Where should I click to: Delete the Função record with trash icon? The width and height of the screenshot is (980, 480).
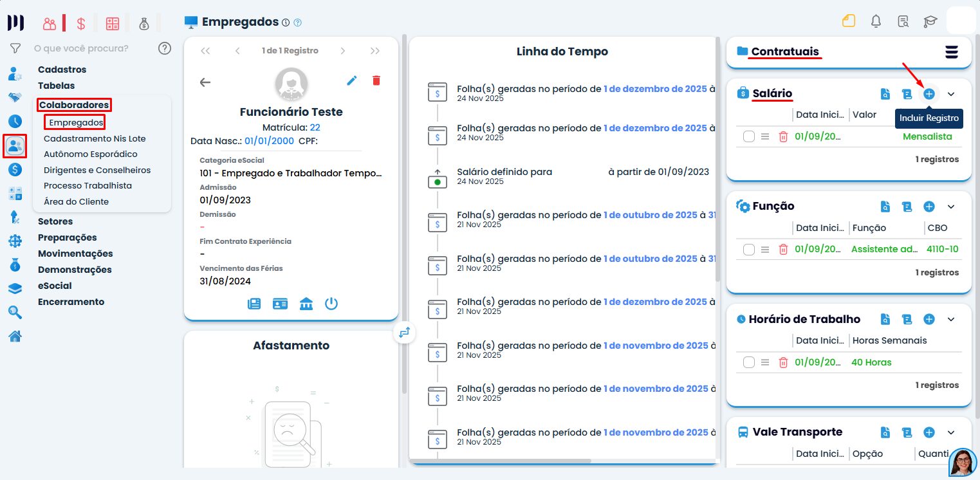click(783, 250)
